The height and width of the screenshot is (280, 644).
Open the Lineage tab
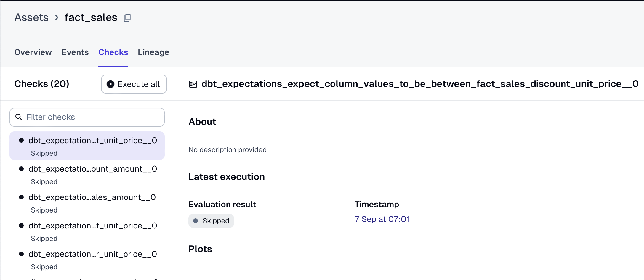[x=153, y=52]
